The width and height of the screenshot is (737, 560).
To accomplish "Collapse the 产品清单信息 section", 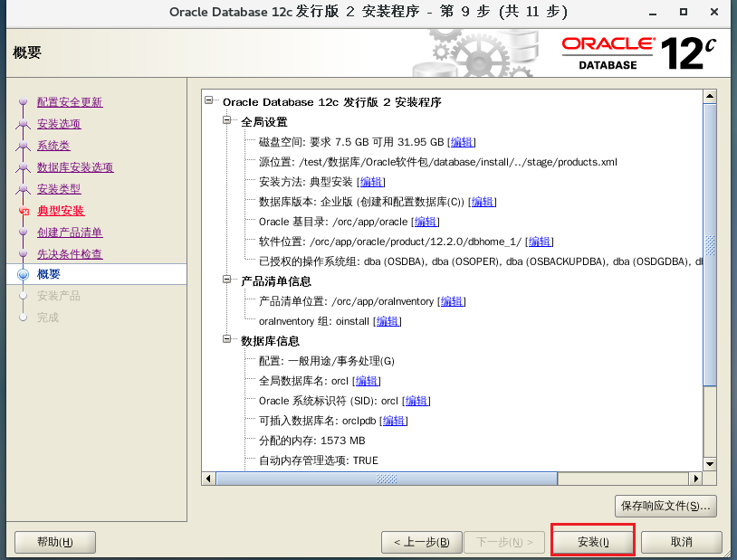I will [227, 280].
